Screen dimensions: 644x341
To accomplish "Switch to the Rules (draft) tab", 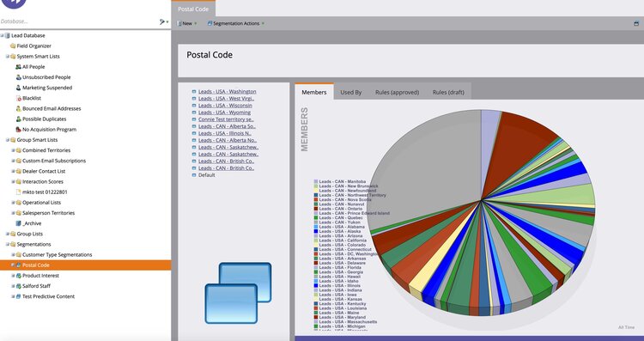I will (x=448, y=93).
